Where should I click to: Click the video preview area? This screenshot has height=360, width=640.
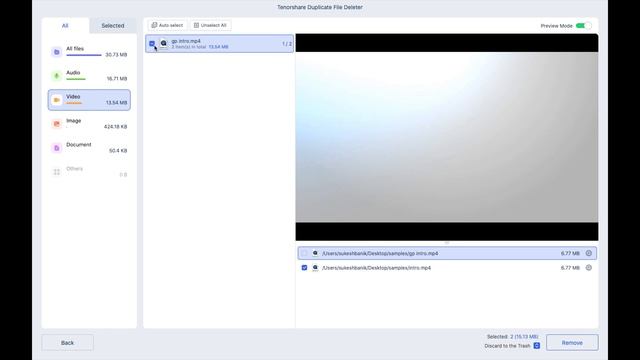point(447,137)
